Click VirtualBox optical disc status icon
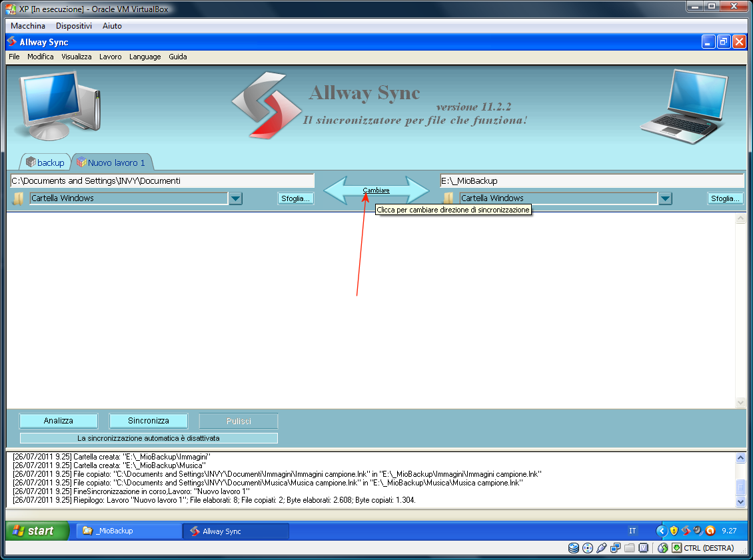Image resolution: width=753 pixels, height=560 pixels. (x=587, y=548)
